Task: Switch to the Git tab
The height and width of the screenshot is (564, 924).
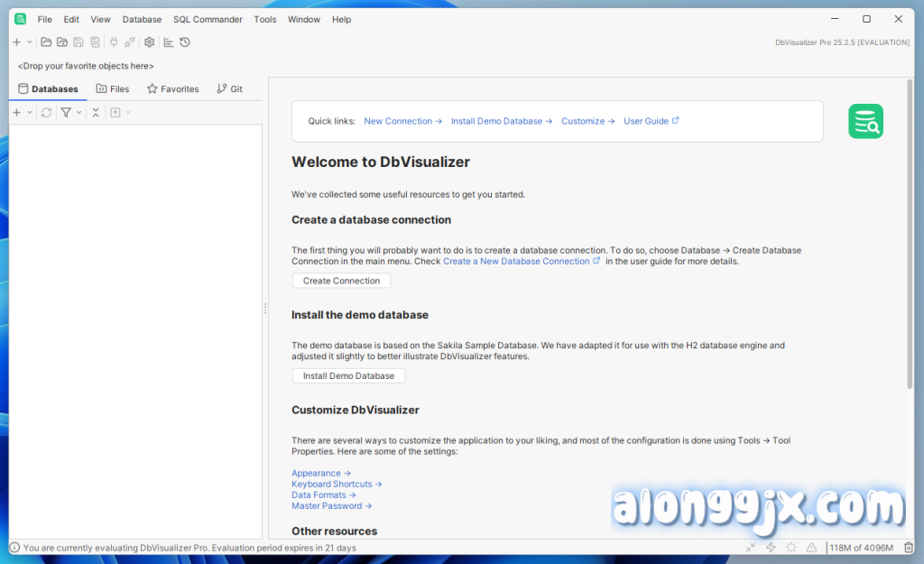Action: coord(229,89)
